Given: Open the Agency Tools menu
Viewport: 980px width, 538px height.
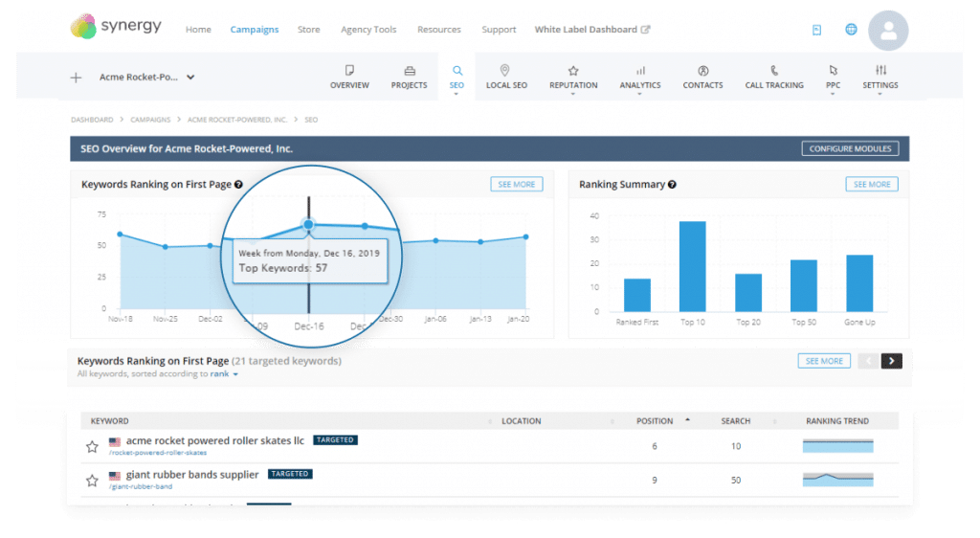Looking at the screenshot, I should [x=368, y=30].
